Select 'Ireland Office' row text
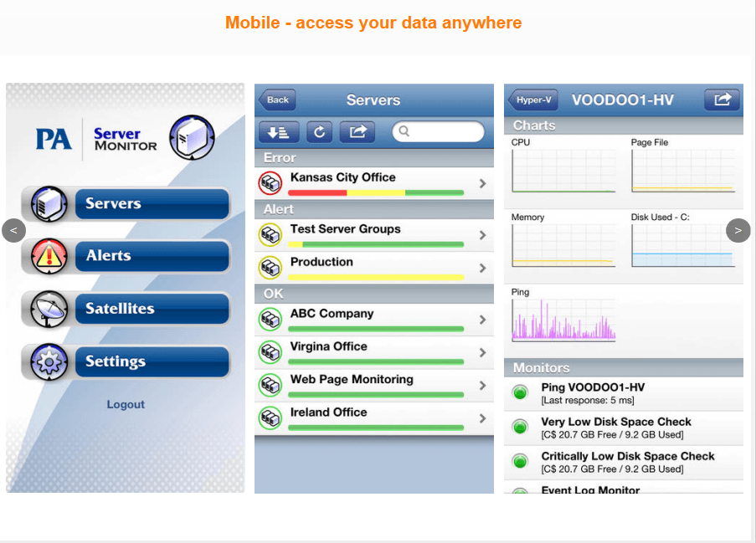The height and width of the screenshot is (543, 756). tap(328, 412)
